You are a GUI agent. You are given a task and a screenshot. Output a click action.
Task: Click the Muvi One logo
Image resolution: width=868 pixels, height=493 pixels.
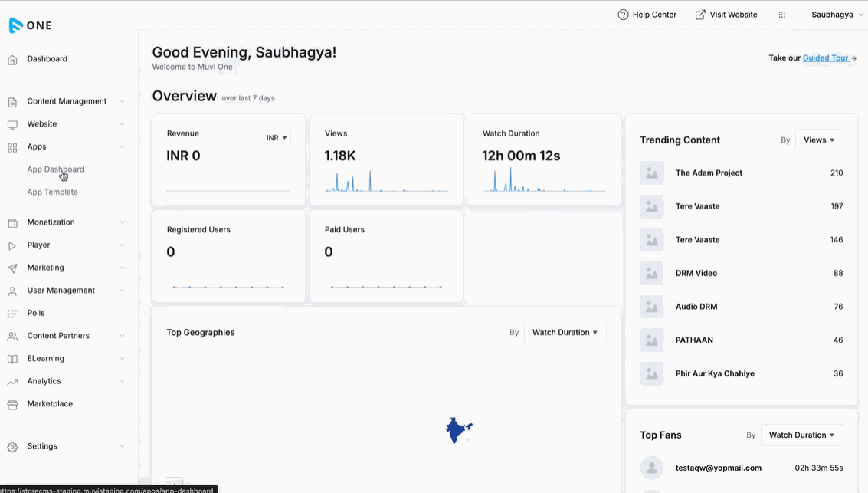tap(31, 25)
